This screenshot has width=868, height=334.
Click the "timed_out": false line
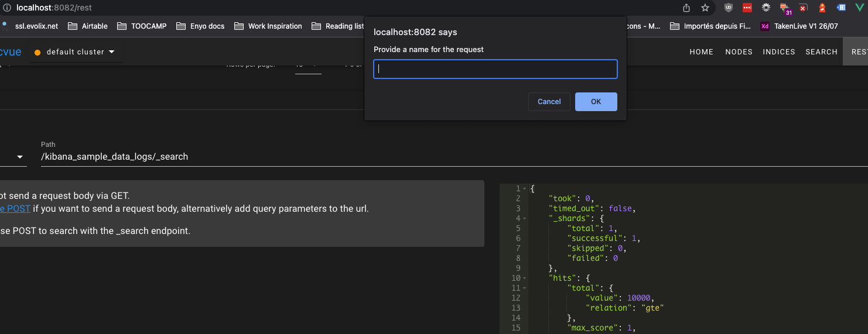coord(592,208)
